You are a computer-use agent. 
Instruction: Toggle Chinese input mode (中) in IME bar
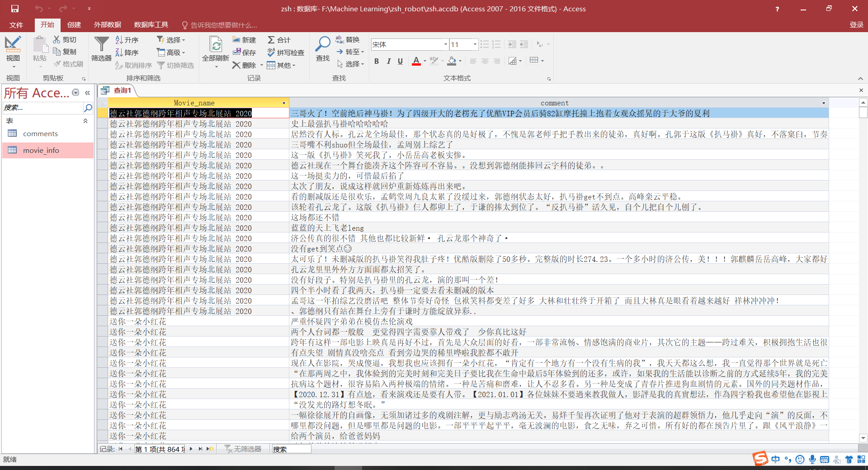tap(776, 459)
